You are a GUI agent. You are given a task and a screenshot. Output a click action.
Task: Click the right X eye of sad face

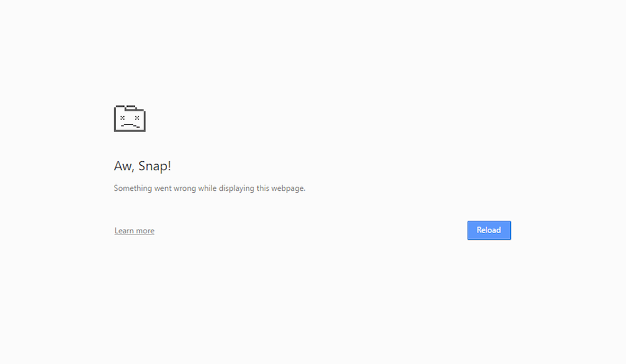(137, 118)
